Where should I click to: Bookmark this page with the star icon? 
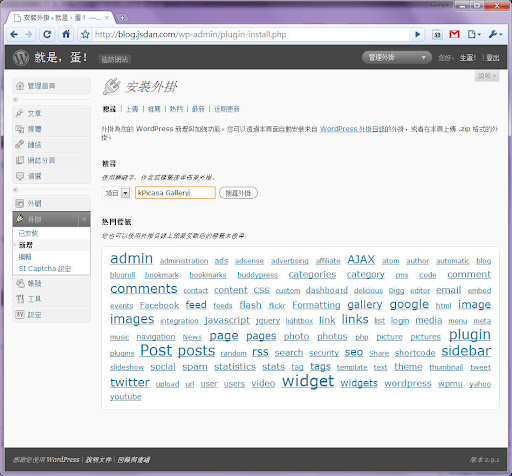85,34
